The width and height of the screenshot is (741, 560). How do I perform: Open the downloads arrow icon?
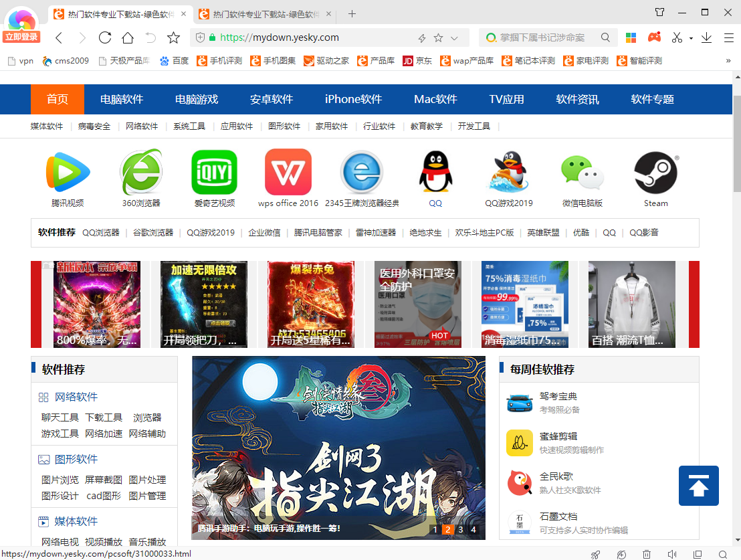pyautogui.click(x=706, y=37)
